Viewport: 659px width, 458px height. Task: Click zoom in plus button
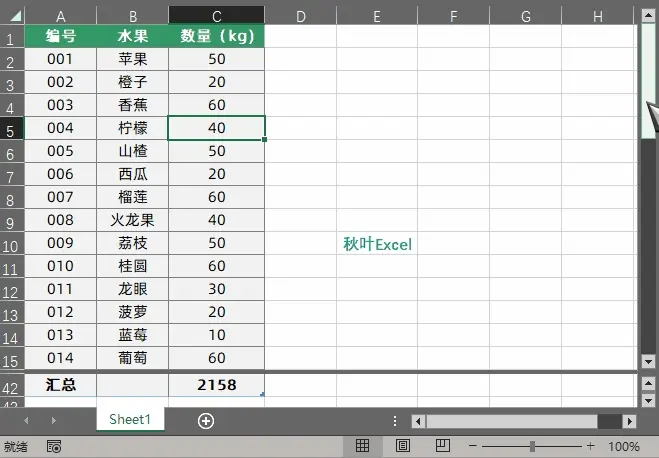pyautogui.click(x=590, y=446)
